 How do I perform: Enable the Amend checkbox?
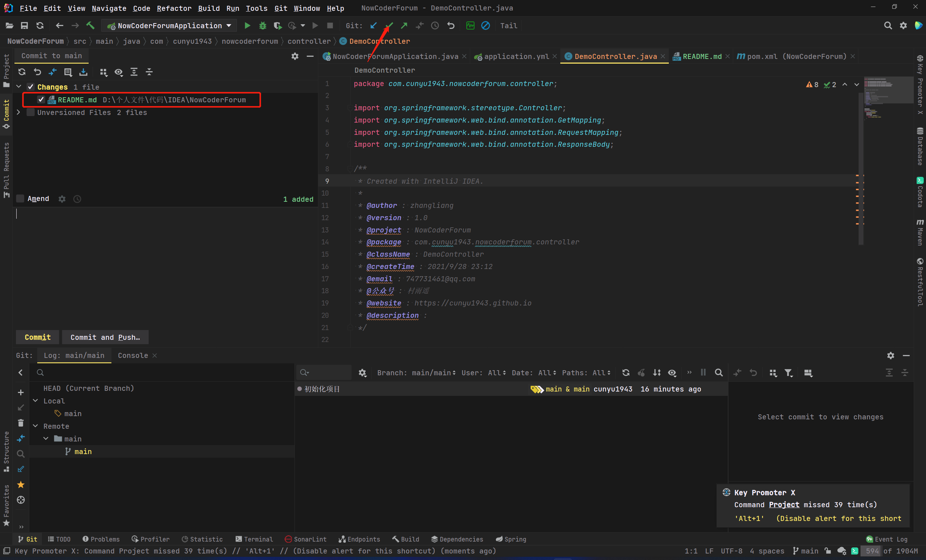20,198
